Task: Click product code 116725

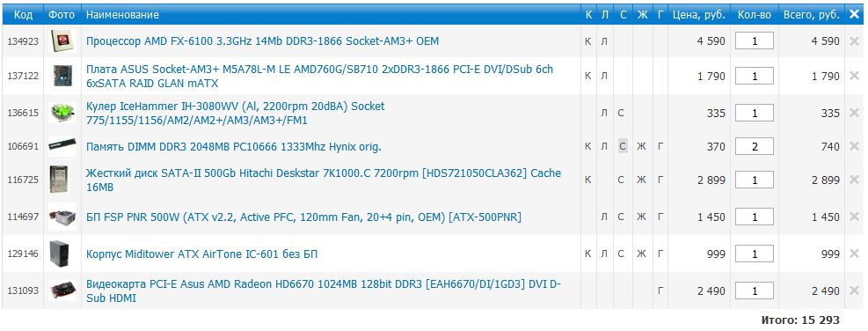Action: (23, 180)
